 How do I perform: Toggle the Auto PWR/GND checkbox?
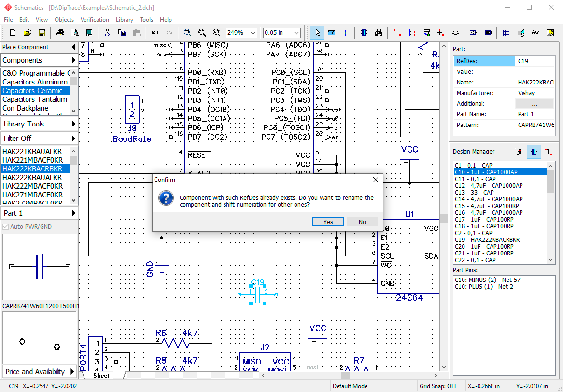pos(5,226)
